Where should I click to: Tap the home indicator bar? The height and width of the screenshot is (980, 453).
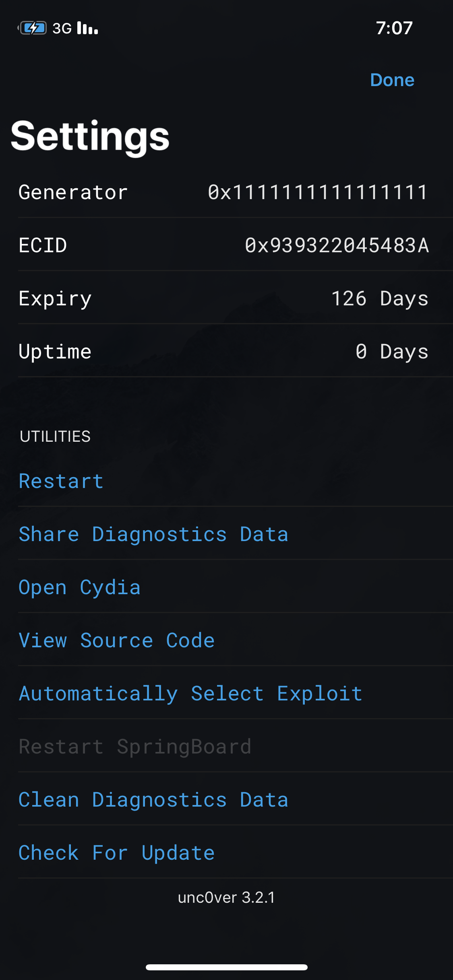point(226,967)
